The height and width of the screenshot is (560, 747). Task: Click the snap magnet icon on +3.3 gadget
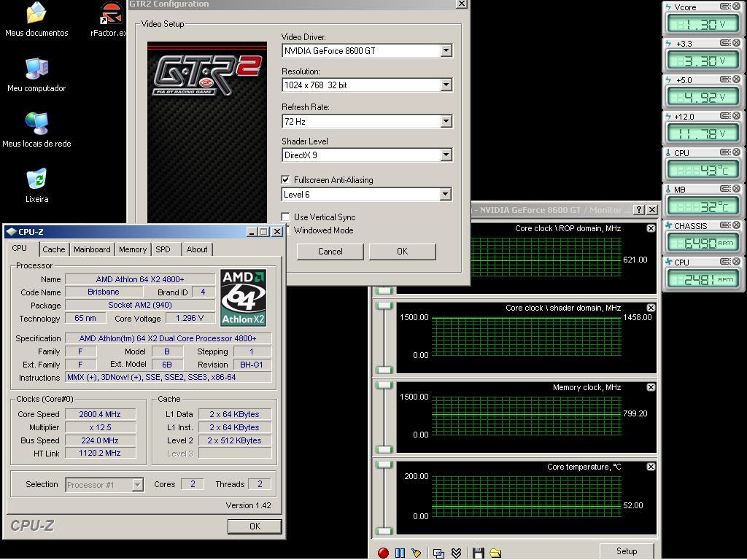725,43
